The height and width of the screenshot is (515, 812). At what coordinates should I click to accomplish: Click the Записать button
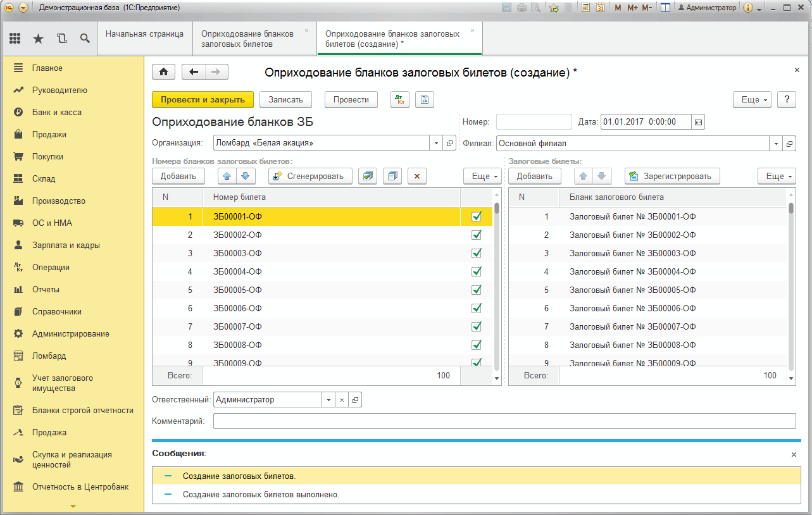pyautogui.click(x=286, y=99)
